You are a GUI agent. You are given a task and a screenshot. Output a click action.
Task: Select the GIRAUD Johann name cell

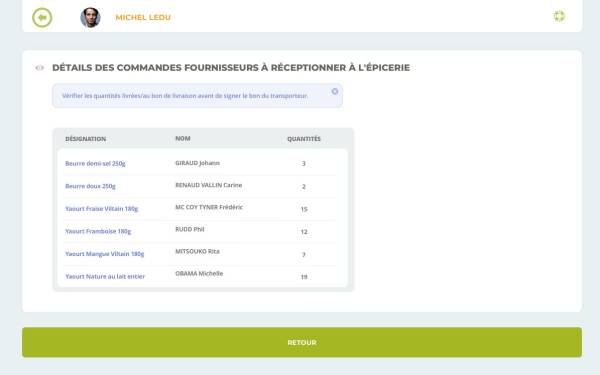[197, 163]
